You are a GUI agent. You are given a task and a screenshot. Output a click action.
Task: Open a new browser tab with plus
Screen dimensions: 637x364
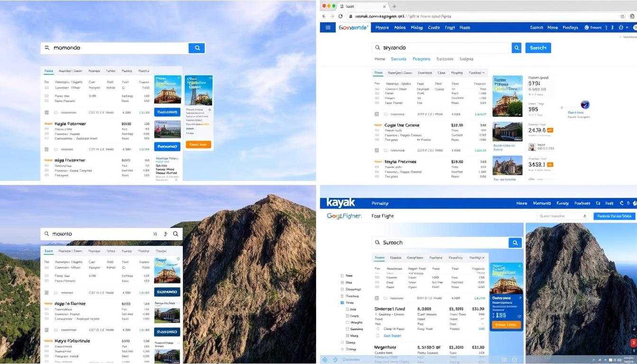click(394, 6)
